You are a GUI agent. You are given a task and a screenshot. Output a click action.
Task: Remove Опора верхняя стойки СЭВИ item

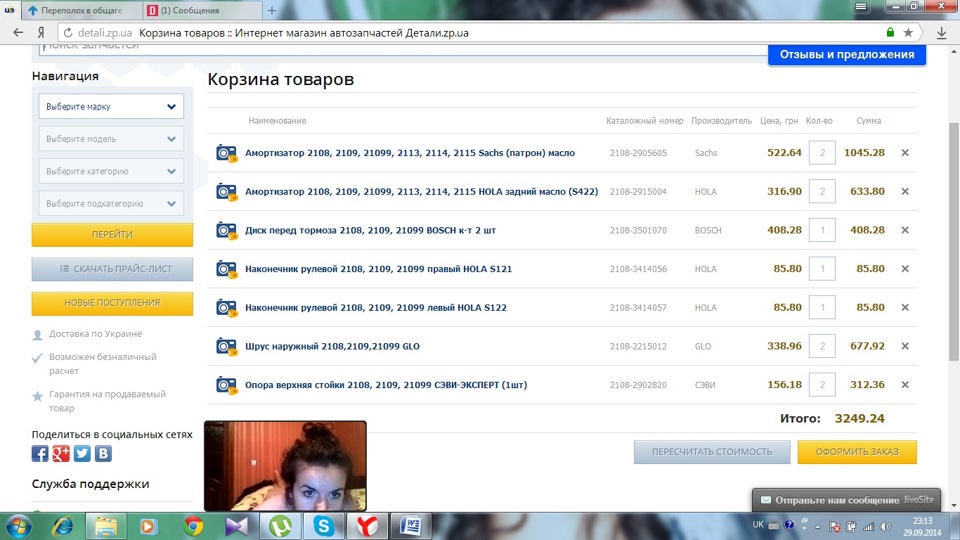(905, 384)
